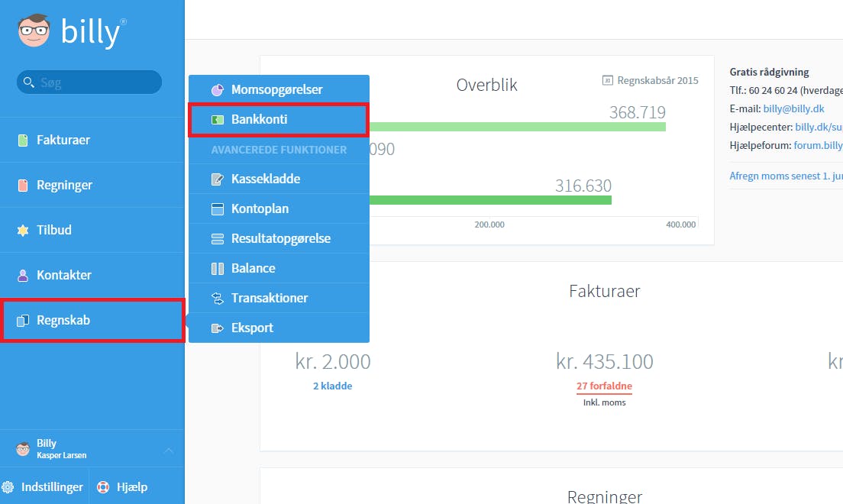This screenshot has width=843, height=504.
Task: Open the Regnskab menu
Action: click(92, 320)
